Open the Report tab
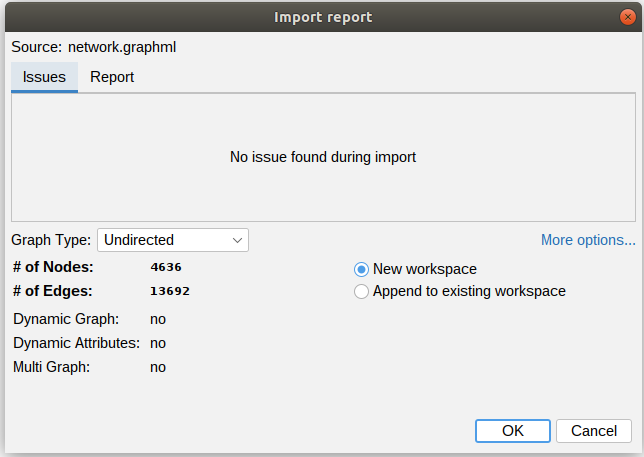 (x=112, y=77)
